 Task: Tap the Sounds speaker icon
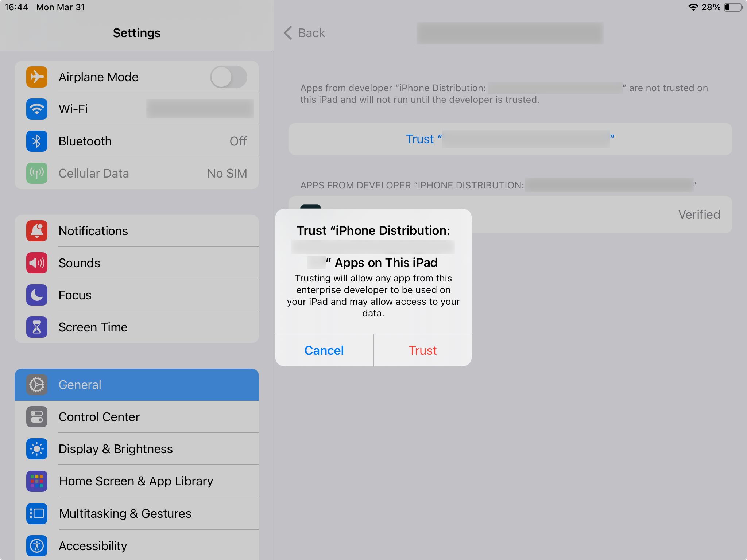[x=37, y=263]
